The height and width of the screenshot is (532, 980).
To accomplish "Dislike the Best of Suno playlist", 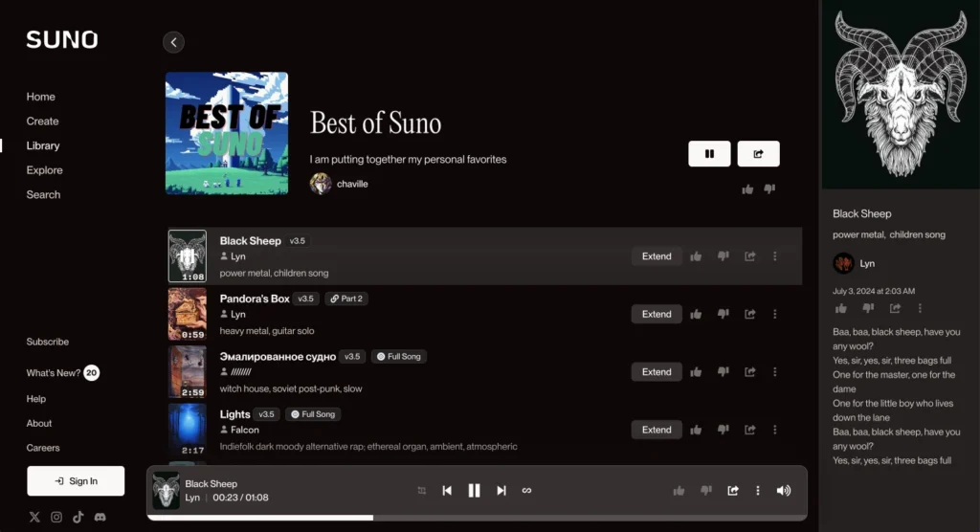I will tap(769, 188).
